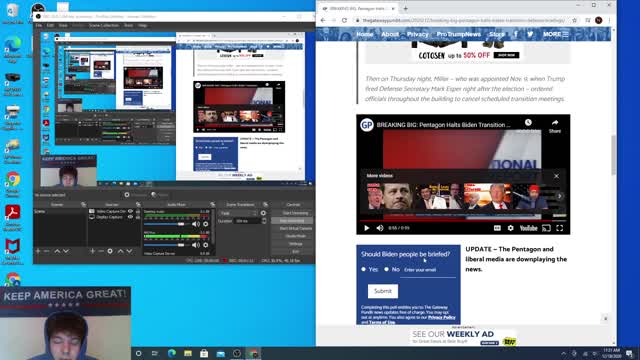Open Twitter icon in site navigation
The image size is (640, 360).
(x=530, y=34)
